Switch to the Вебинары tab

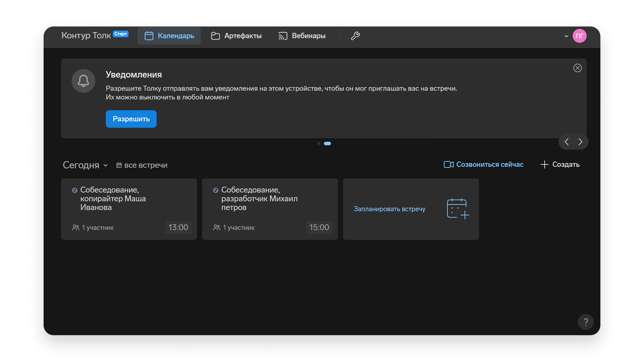pyautogui.click(x=302, y=36)
